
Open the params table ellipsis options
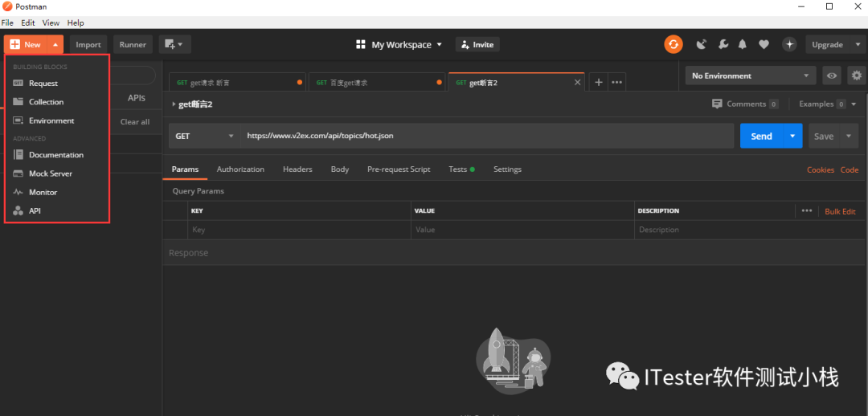pyautogui.click(x=807, y=210)
